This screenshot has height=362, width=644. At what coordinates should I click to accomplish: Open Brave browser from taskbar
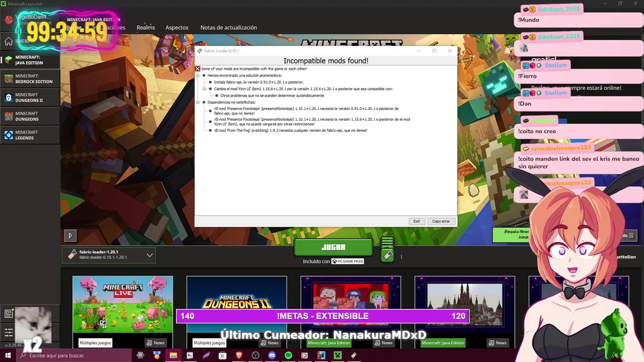pyautogui.click(x=239, y=355)
